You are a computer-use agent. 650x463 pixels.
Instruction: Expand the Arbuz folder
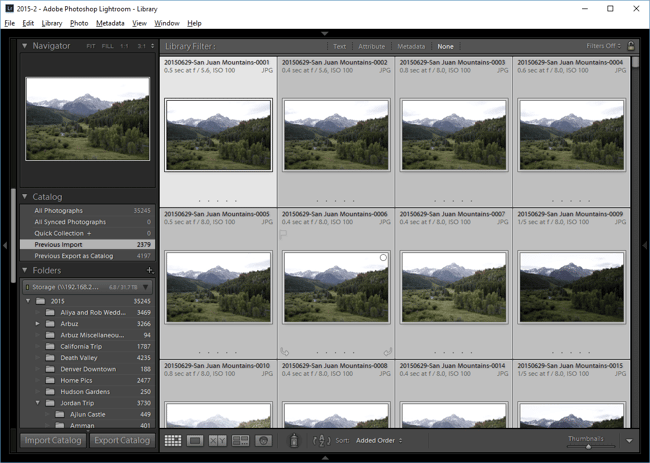click(x=37, y=324)
